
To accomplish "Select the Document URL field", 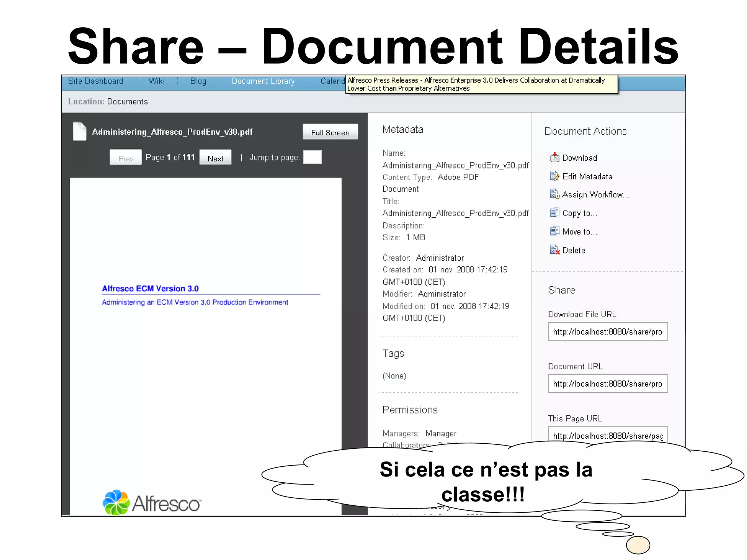I will point(608,384).
